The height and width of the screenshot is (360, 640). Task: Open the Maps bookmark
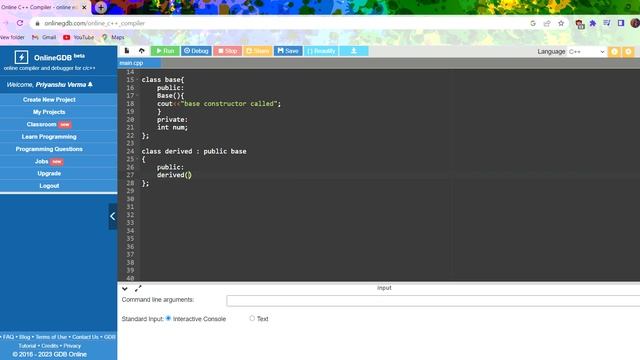pos(113,37)
